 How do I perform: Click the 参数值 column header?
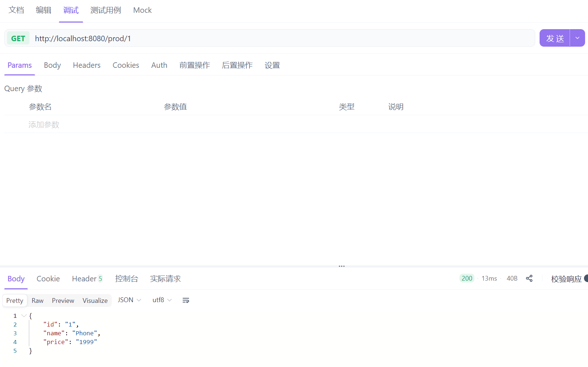pyautogui.click(x=175, y=107)
